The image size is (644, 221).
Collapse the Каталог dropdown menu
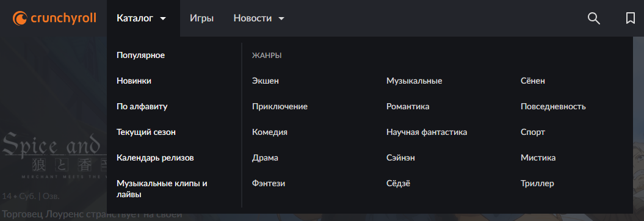143,18
